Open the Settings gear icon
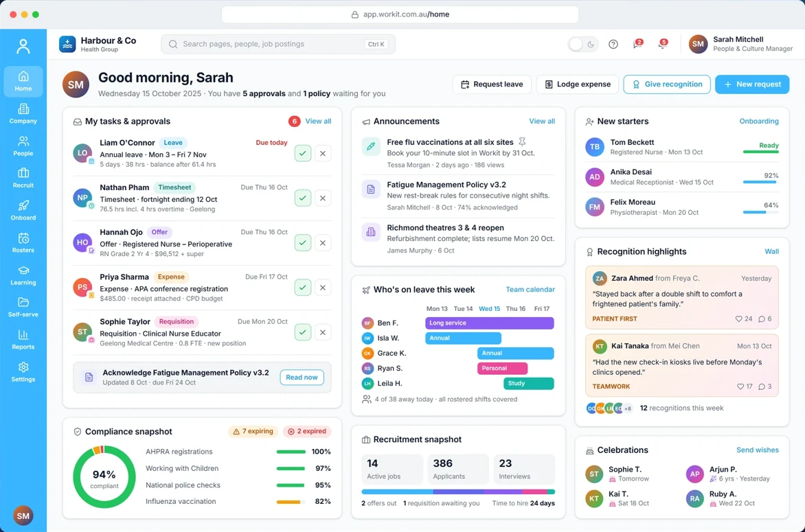The width and height of the screenshot is (805, 532). [23, 372]
